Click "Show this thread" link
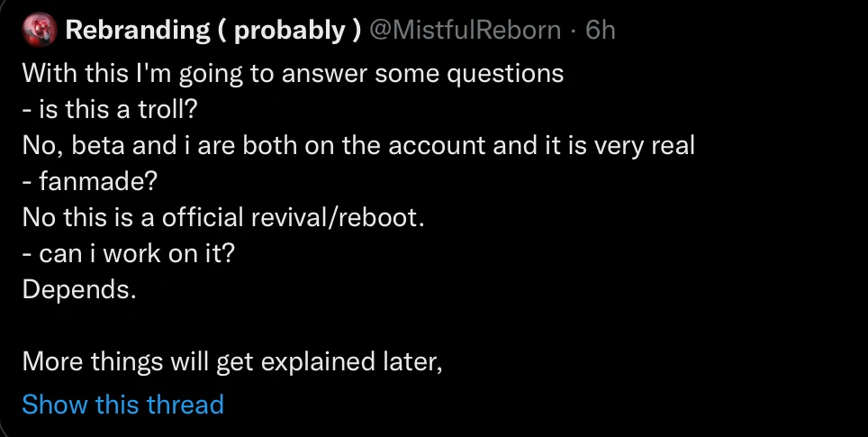The width and height of the screenshot is (868, 437). [122, 405]
